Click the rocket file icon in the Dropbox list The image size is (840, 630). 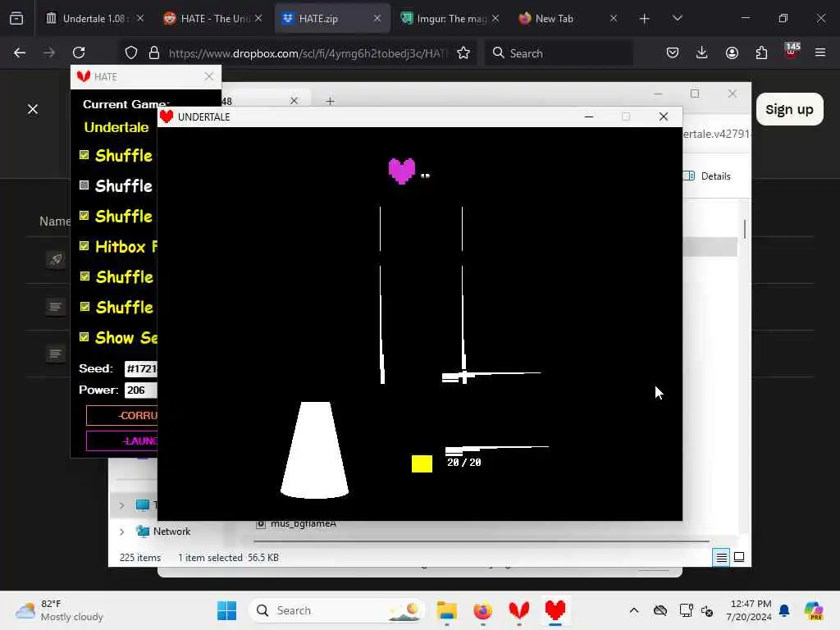pos(56,260)
